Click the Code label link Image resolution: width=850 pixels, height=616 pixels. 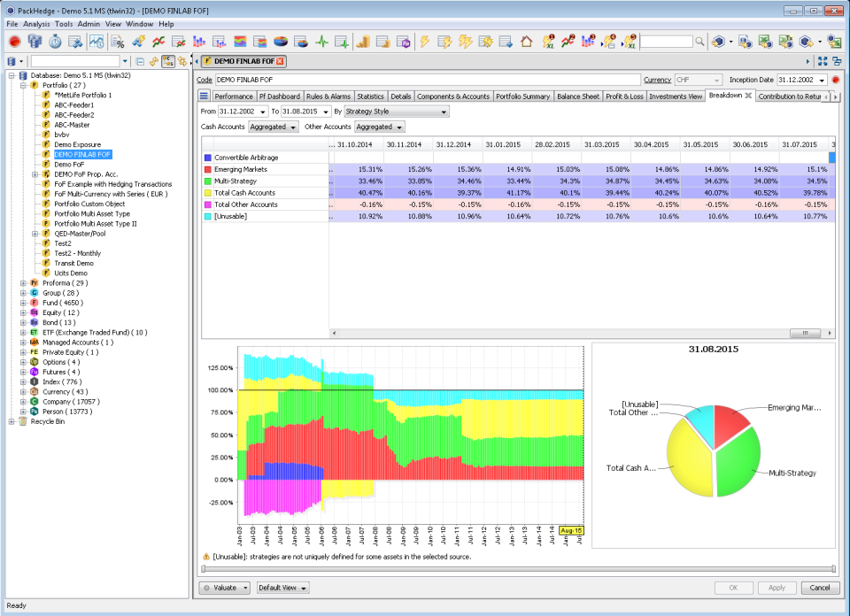[204, 80]
